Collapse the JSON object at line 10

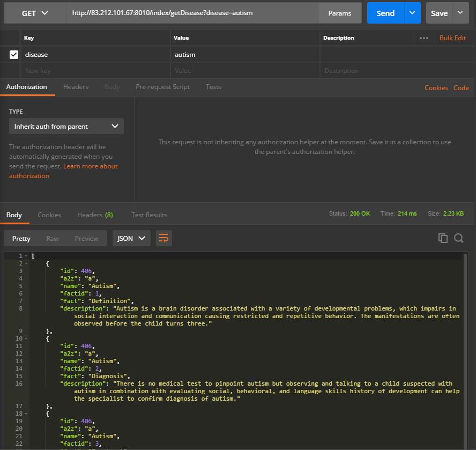pyautogui.click(x=26, y=338)
